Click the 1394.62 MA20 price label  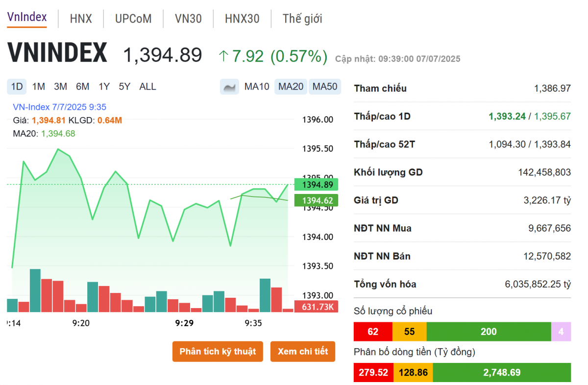point(317,200)
